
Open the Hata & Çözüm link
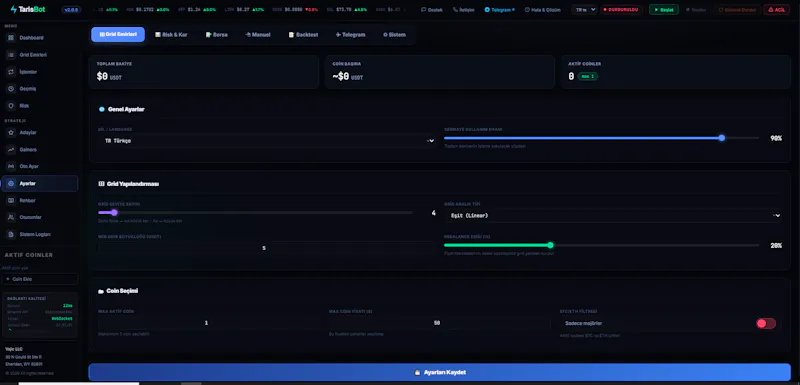point(542,10)
